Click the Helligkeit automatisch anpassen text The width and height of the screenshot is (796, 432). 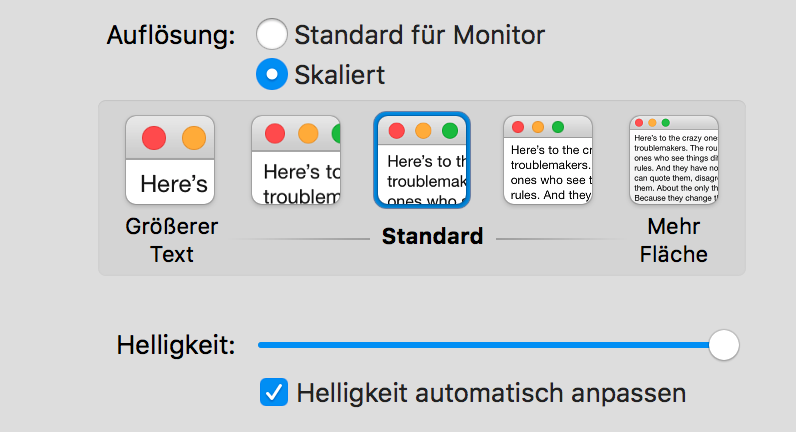491,392
